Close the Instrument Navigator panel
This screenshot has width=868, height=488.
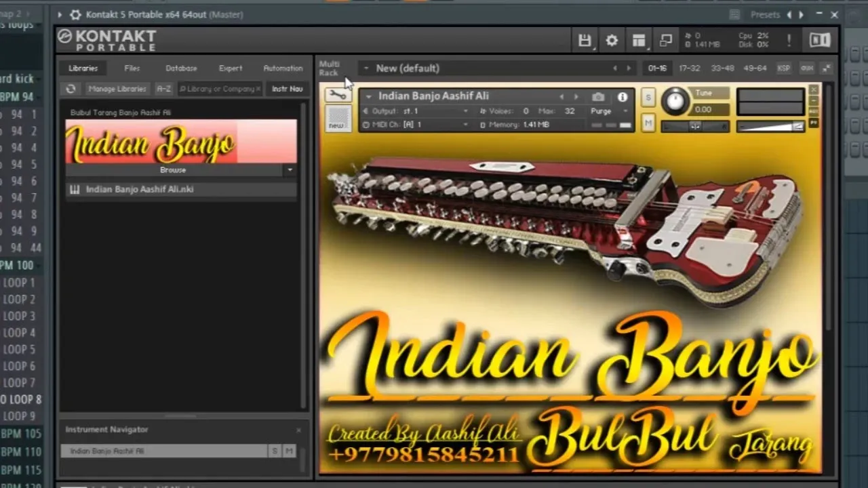(x=298, y=430)
